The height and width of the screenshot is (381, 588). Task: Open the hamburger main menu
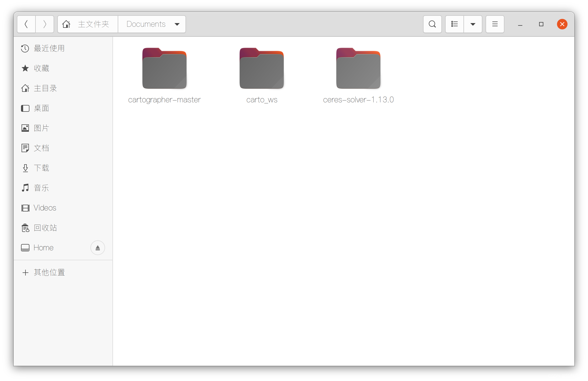coord(495,24)
